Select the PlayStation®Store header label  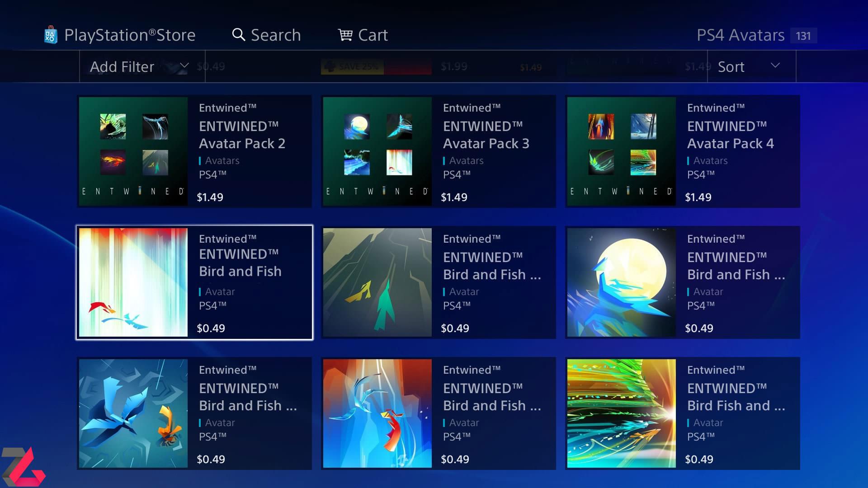[x=130, y=35]
